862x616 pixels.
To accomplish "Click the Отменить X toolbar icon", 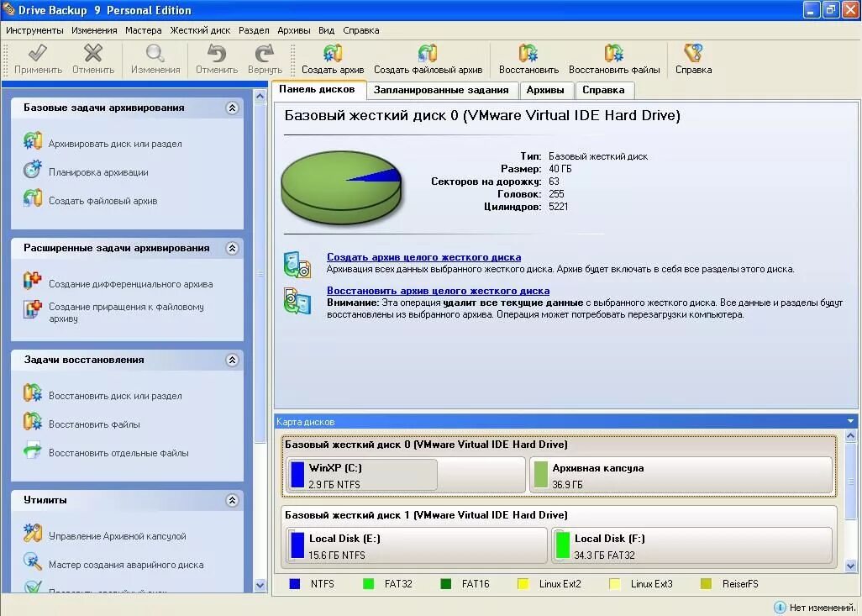I will 93,53.
